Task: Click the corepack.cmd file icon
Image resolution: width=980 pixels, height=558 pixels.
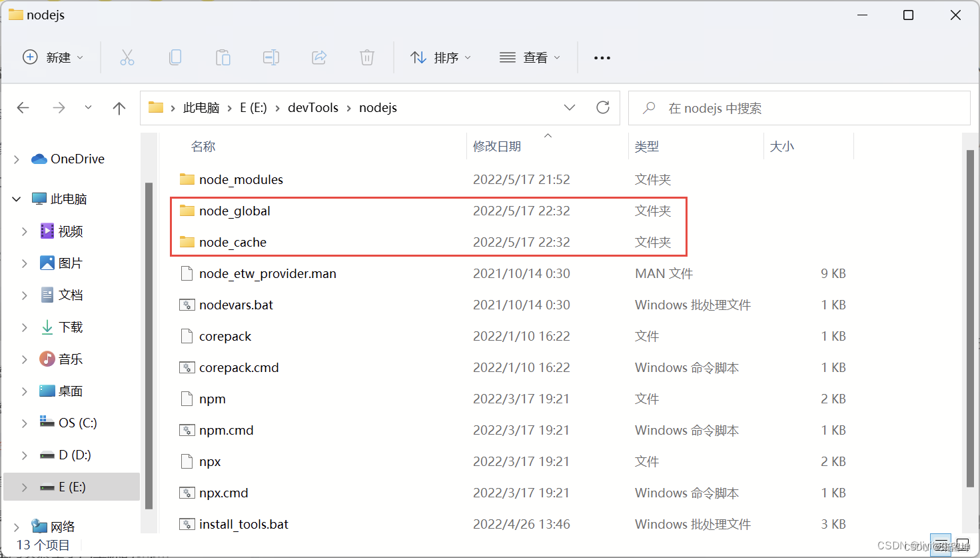Action: click(187, 367)
